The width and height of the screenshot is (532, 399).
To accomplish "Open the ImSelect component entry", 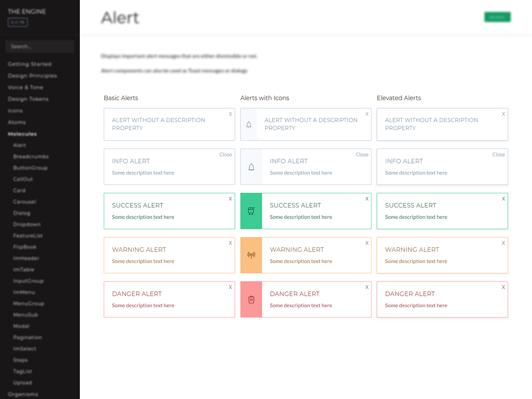I will 24,348.
